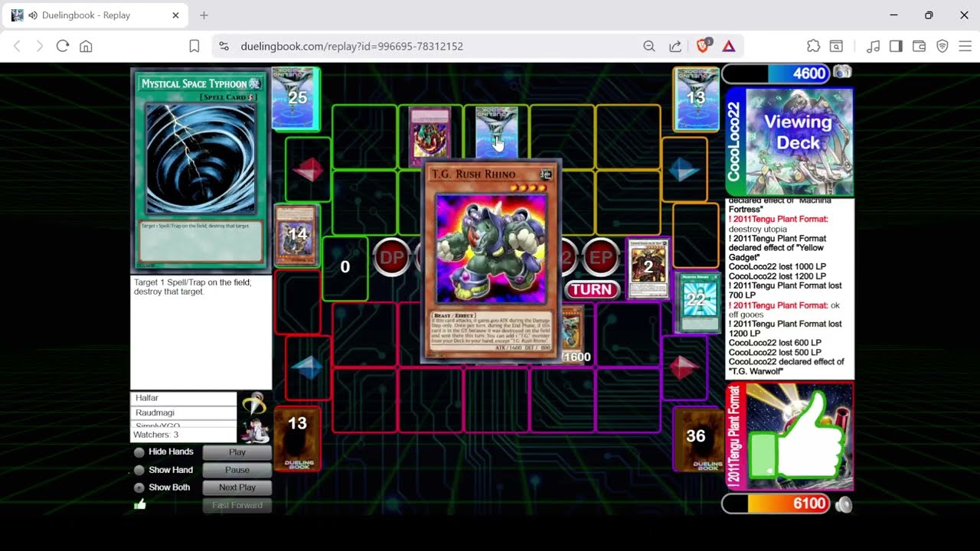This screenshot has height=551, width=980.
Task: Click the Duelingbook - Replay browser tab
Action: (95, 15)
